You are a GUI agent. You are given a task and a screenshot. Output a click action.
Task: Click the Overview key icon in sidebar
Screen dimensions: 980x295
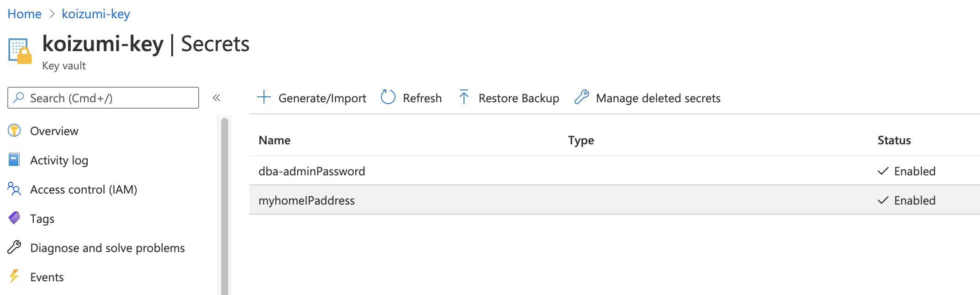(x=14, y=131)
